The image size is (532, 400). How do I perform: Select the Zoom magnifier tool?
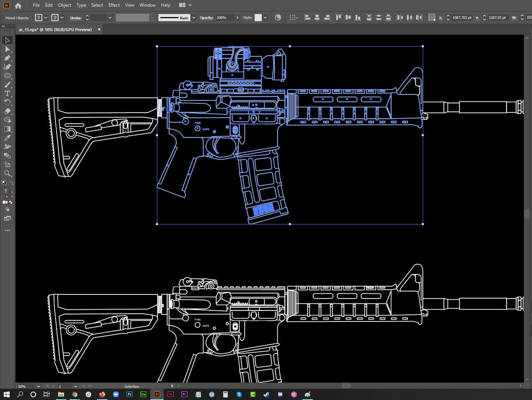click(x=7, y=173)
